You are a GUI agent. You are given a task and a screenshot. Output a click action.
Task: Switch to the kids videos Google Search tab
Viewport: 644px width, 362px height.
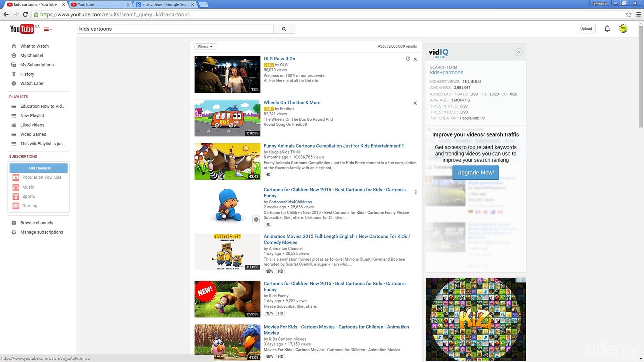tap(164, 4)
